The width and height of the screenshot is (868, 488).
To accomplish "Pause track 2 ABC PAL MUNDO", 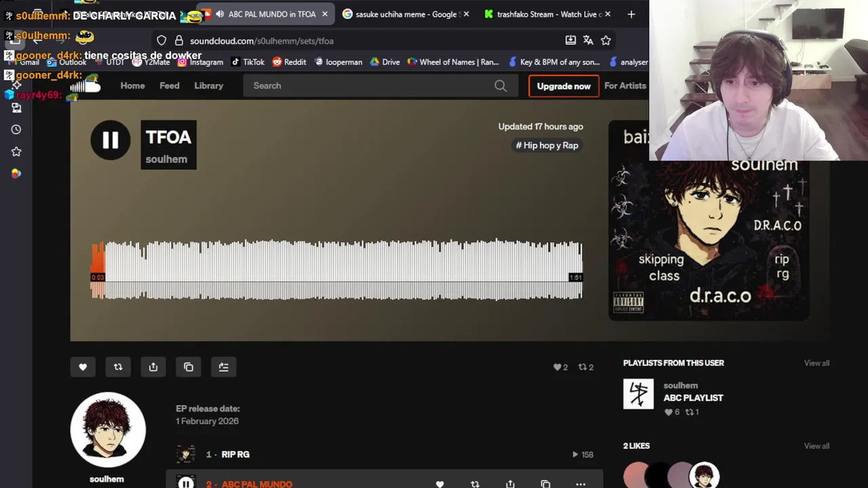I will (x=186, y=483).
